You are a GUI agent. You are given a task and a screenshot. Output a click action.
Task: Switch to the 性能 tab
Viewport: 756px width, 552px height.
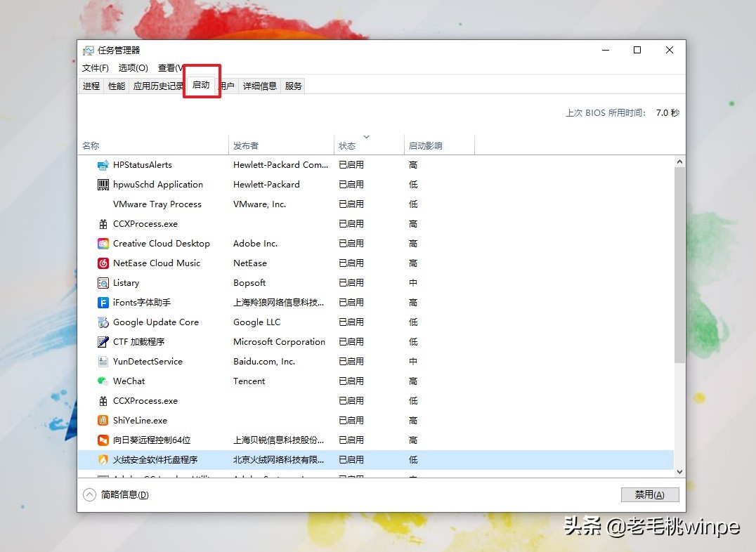pos(116,86)
